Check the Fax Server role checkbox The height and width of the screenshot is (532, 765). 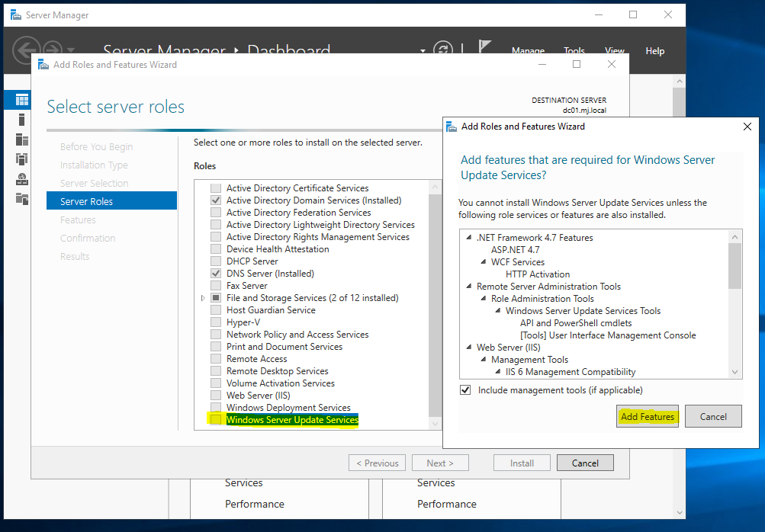tap(216, 286)
